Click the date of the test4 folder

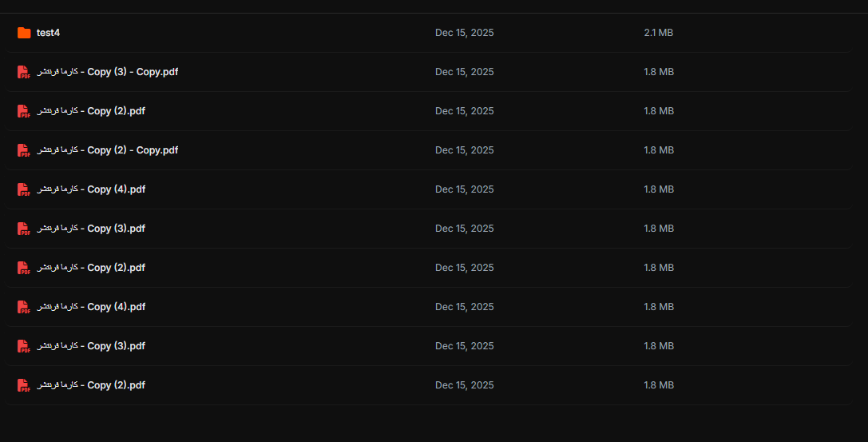tap(465, 33)
